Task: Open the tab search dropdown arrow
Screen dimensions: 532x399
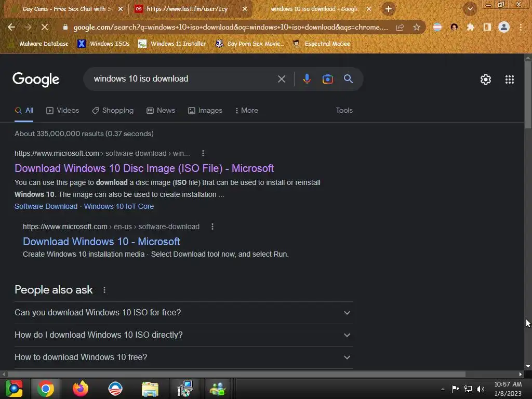Action: pos(470,9)
